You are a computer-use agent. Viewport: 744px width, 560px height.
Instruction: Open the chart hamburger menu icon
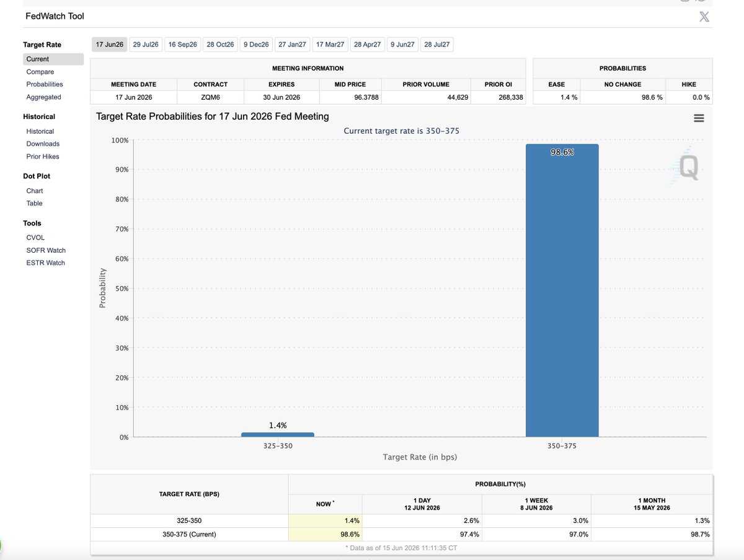[699, 118]
